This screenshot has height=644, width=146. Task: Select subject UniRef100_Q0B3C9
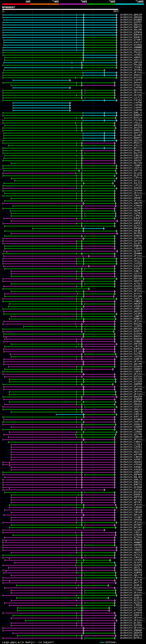[131, 372]
